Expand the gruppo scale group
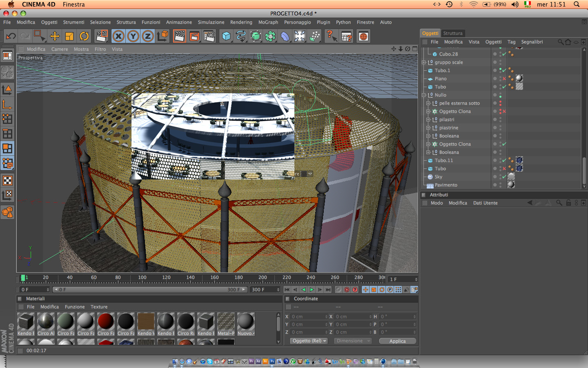Viewport: 588px width, 368px height. tap(423, 63)
